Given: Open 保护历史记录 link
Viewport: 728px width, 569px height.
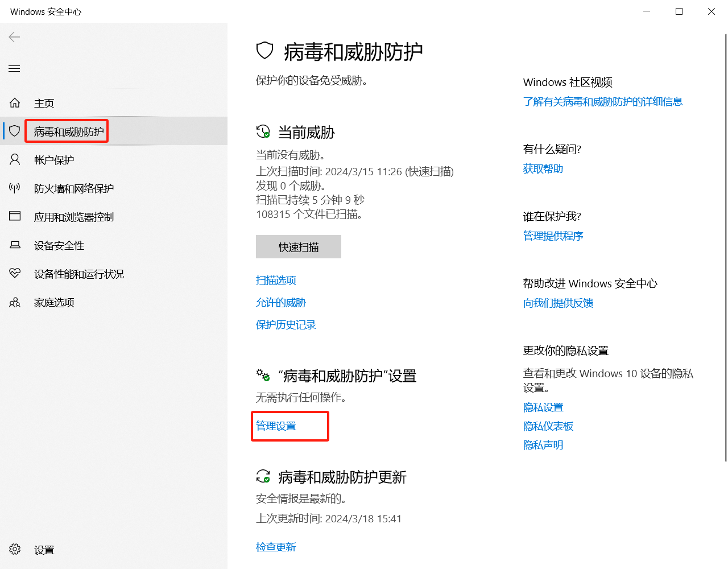Looking at the screenshot, I should click(286, 325).
